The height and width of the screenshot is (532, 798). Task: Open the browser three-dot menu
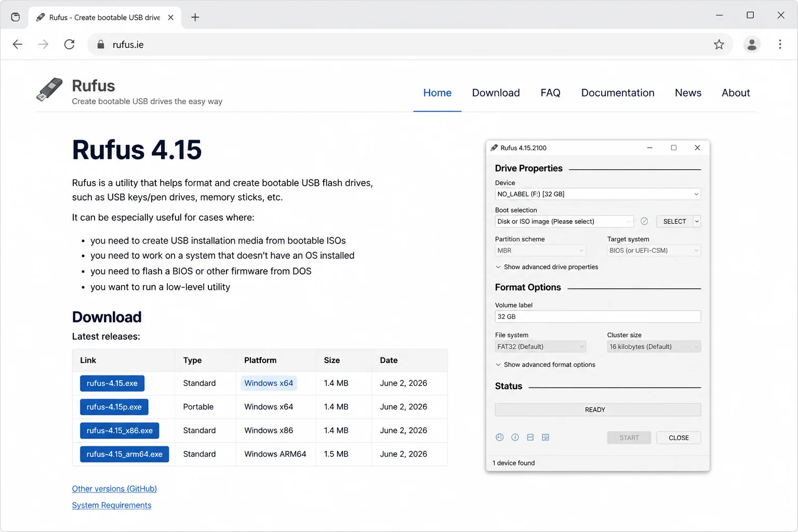point(780,44)
